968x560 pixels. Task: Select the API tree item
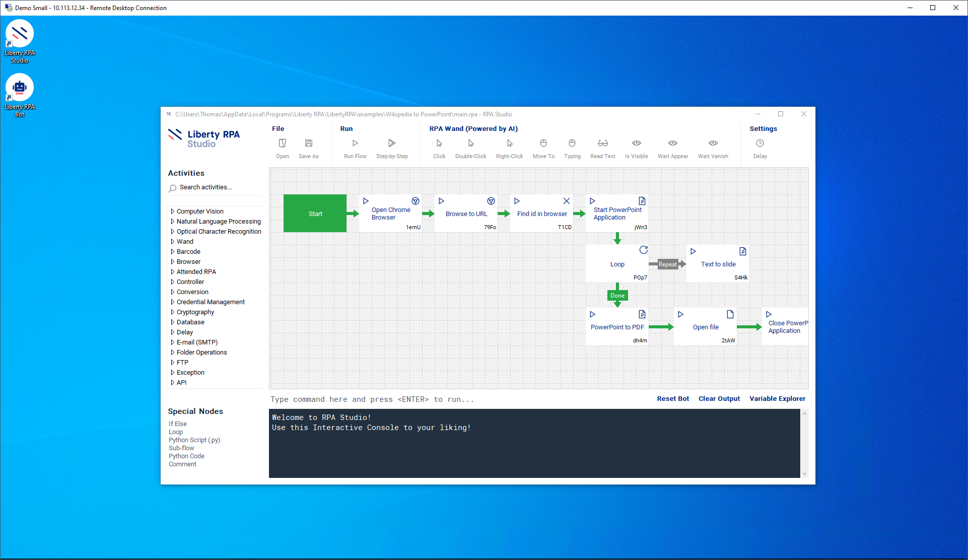181,383
